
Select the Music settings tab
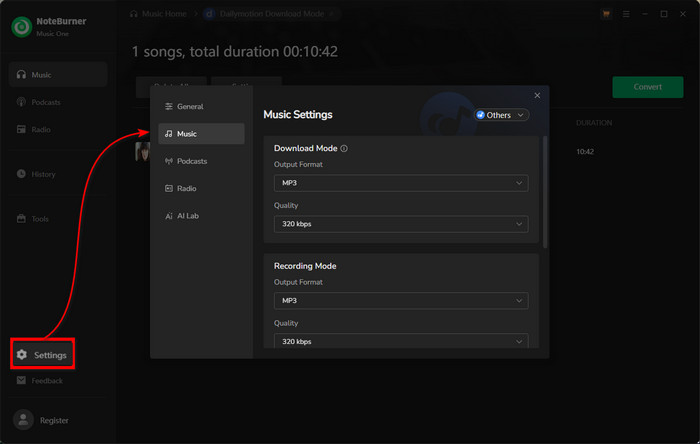[201, 133]
